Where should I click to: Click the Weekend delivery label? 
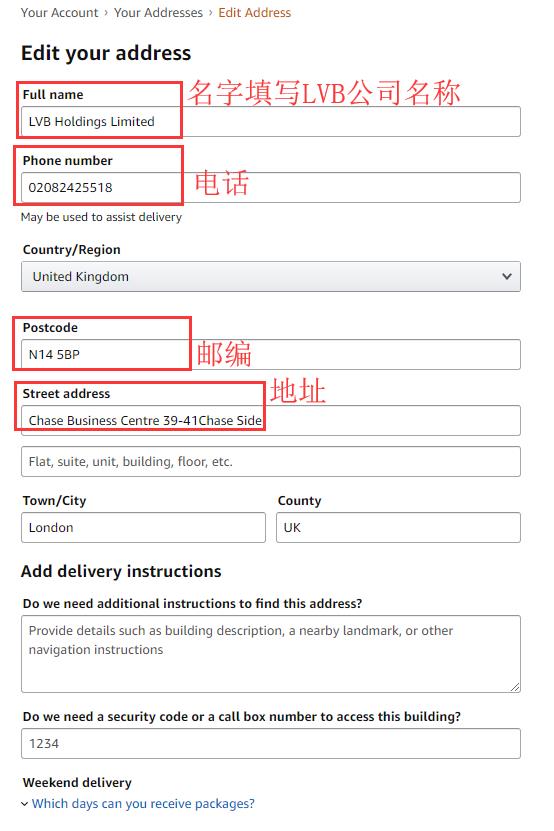click(77, 782)
